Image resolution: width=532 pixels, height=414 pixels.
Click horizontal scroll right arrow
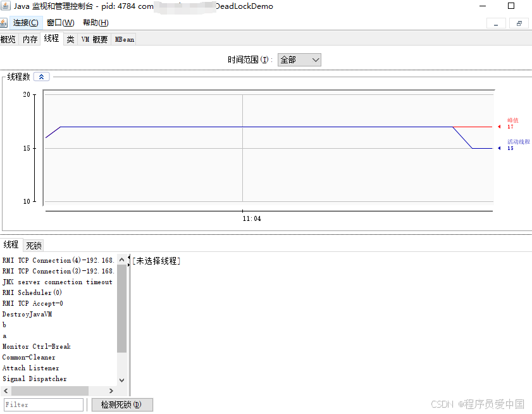(111, 391)
